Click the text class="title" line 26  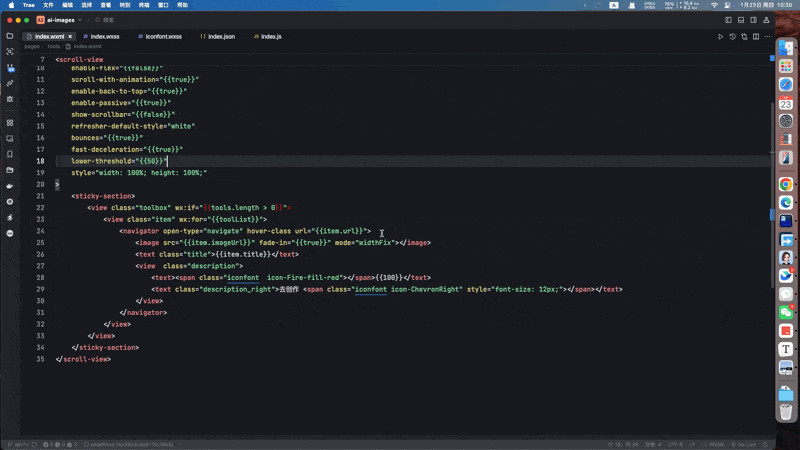(217, 254)
